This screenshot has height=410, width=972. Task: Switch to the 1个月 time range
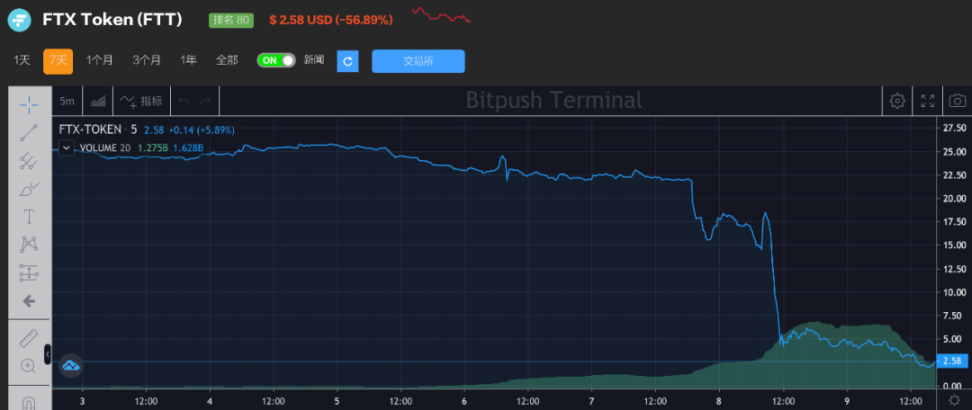coord(100,60)
